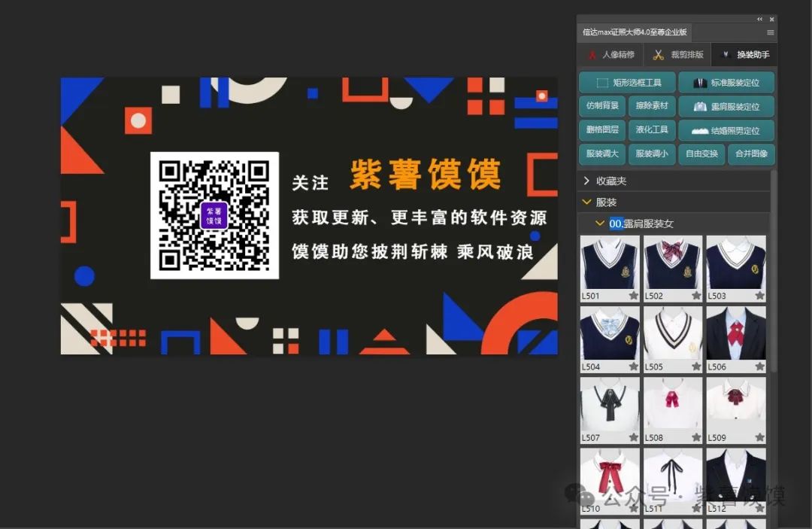Favorite L501 with its star icon
Viewport: 812px width, 529px height.
pyautogui.click(x=633, y=295)
